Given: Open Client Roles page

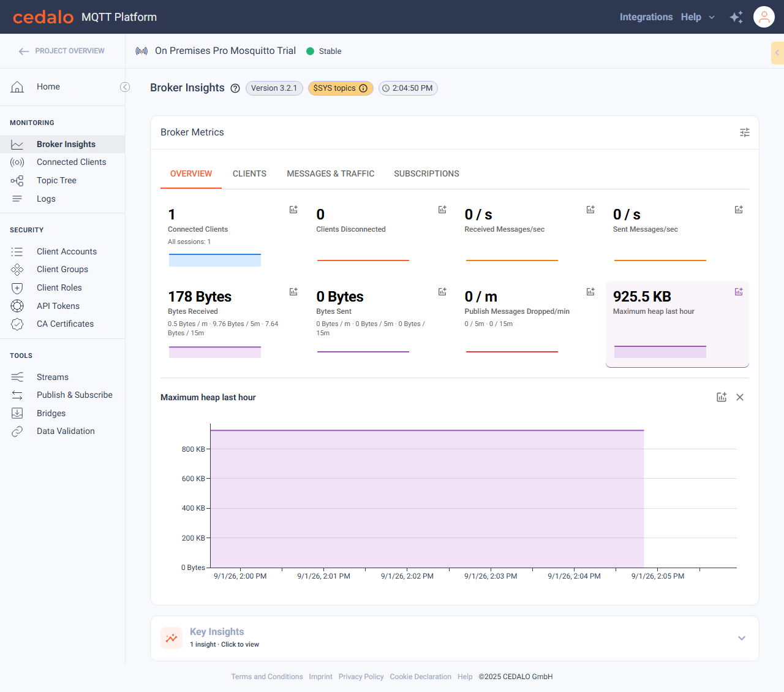Looking at the screenshot, I should click(62, 287).
